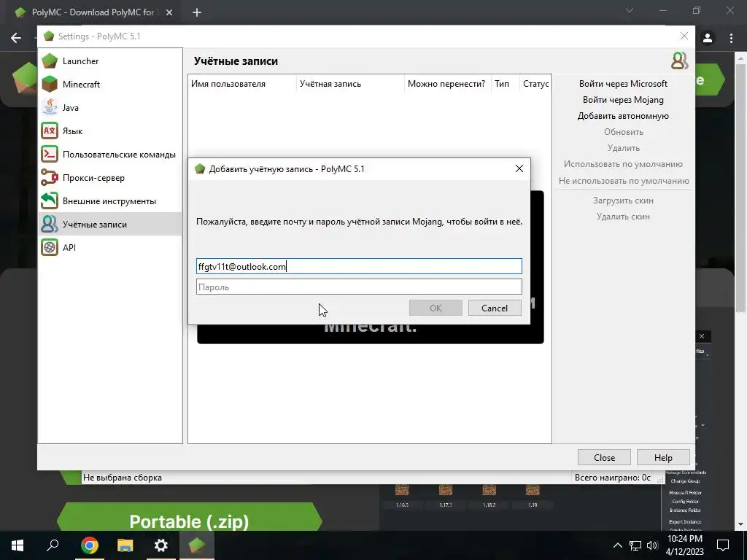747x560 pixels.
Task: Click the PolyMC icon in the dialog title bar
Action: pyautogui.click(x=200, y=168)
